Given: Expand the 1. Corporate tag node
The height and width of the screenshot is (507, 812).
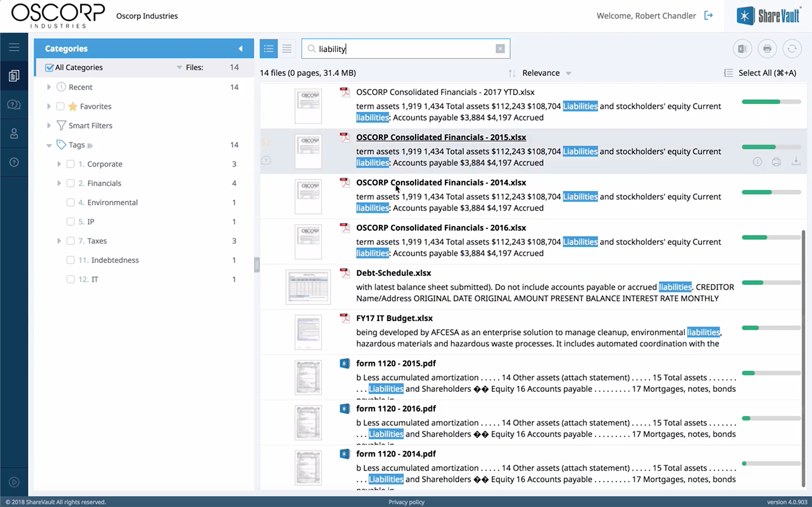Looking at the screenshot, I should pyautogui.click(x=59, y=164).
